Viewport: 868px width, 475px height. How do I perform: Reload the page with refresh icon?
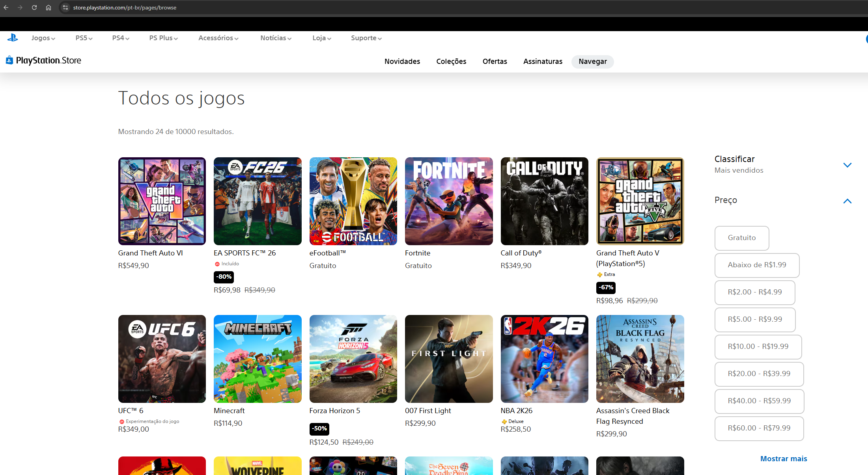pos(34,7)
